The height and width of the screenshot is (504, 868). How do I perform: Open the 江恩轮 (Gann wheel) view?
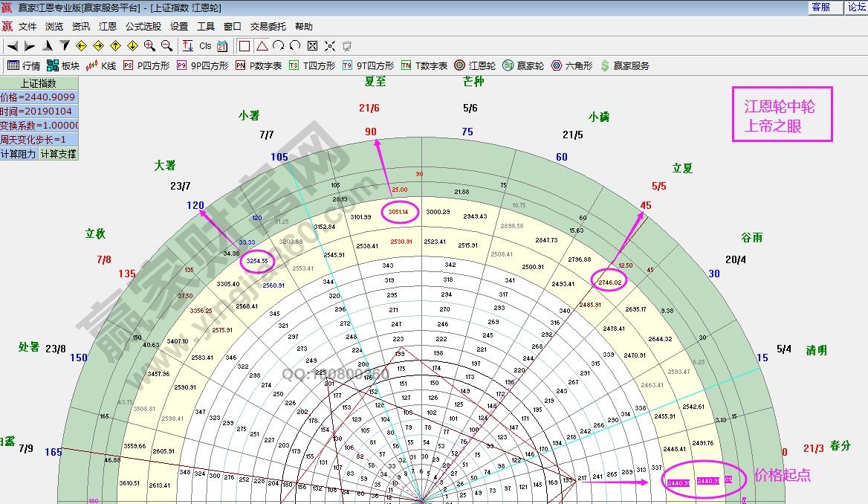click(x=475, y=65)
